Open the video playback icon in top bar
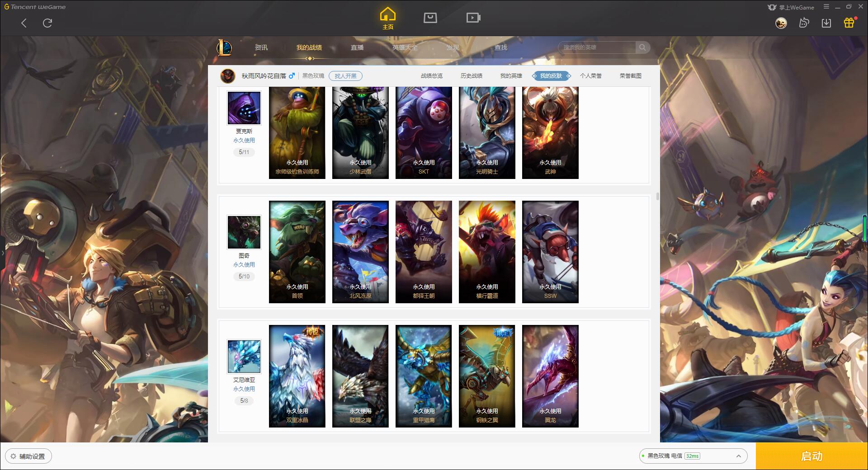 coord(473,18)
